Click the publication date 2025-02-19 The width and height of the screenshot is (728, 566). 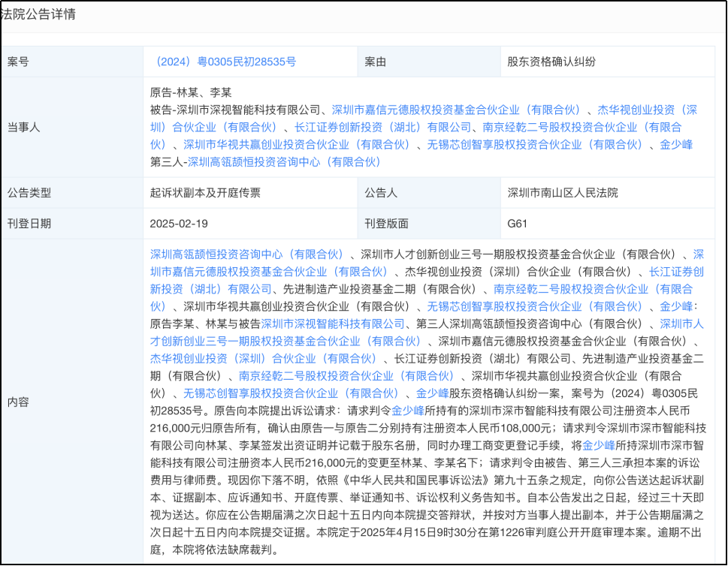coord(179,224)
